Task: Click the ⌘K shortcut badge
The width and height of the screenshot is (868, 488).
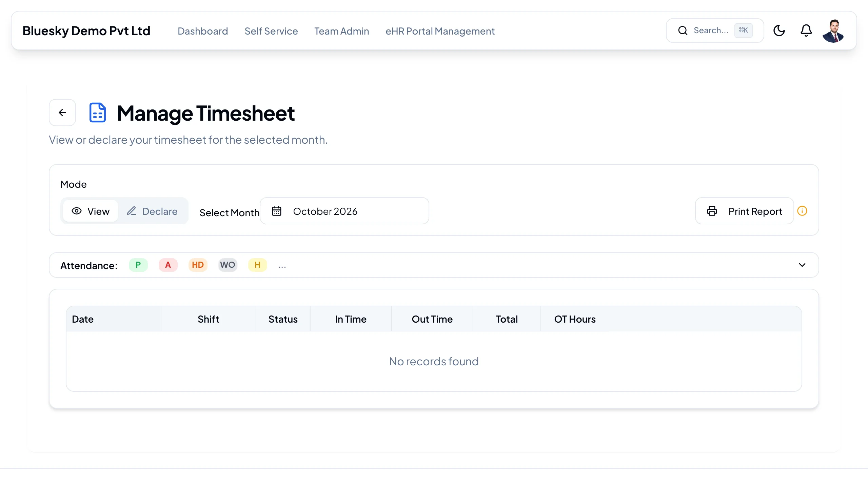Action: (744, 30)
